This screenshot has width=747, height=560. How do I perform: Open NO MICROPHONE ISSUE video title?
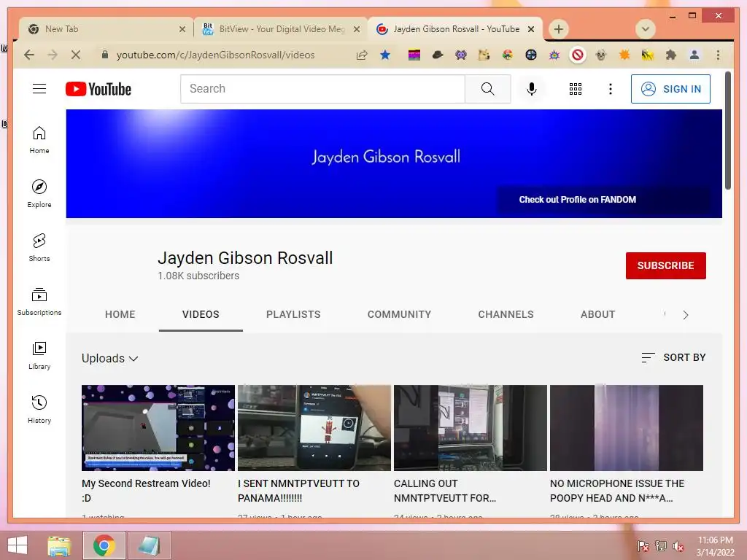coord(616,491)
